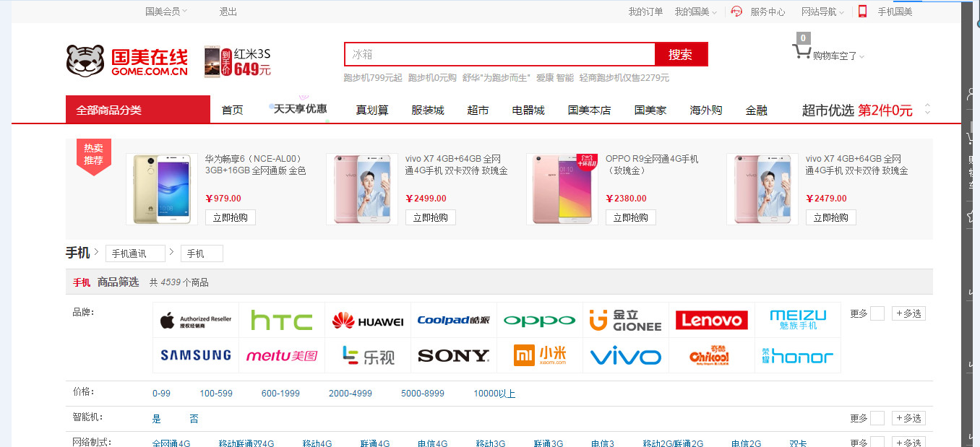The image size is (980, 447).
Task: Switch to the 真划算 nav tab
Action: point(372,110)
